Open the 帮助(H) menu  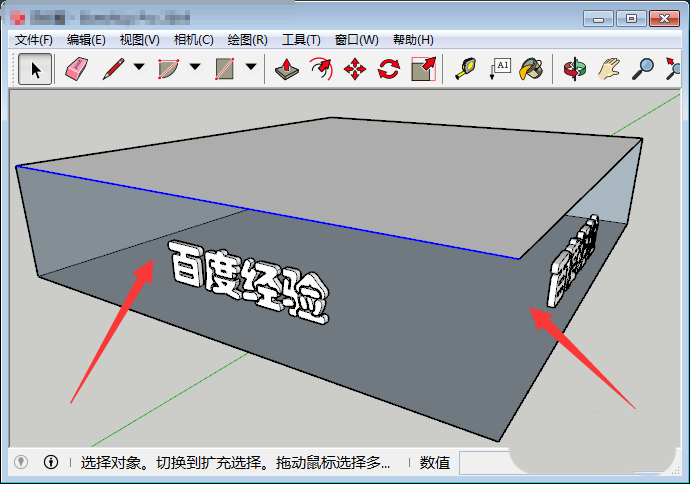click(413, 40)
